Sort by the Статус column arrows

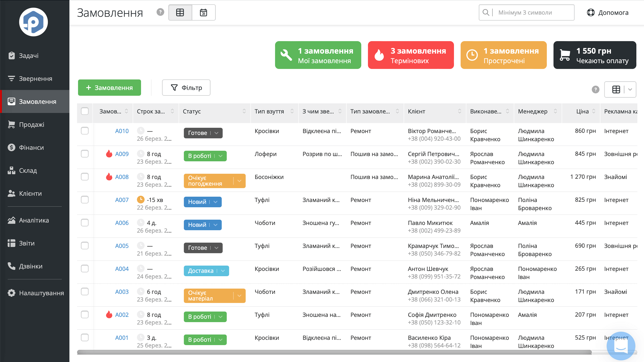coord(244,111)
